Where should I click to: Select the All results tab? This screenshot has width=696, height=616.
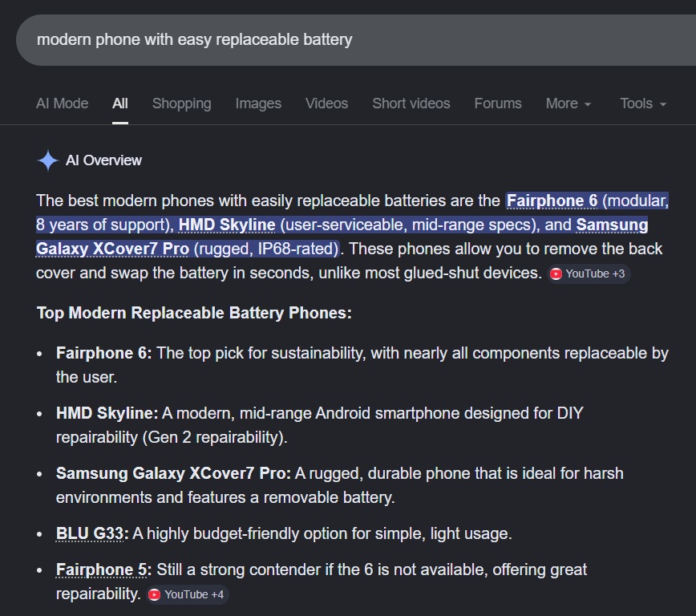click(x=120, y=103)
